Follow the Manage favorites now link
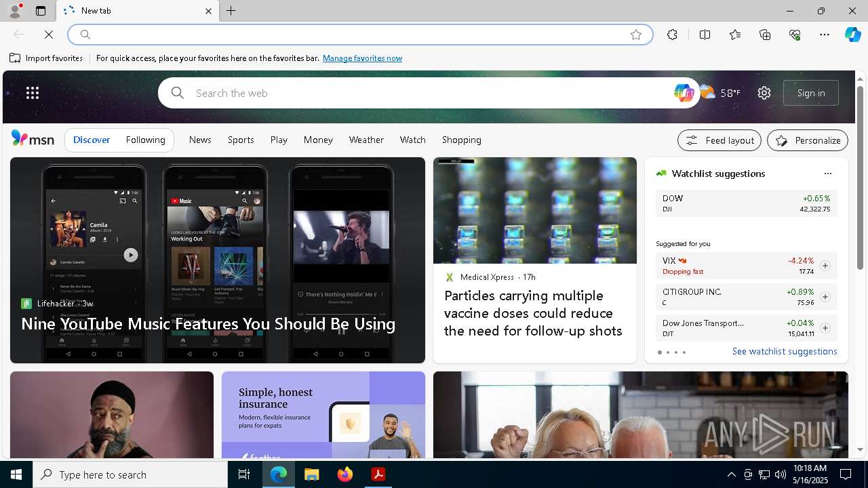Image resolution: width=868 pixels, height=488 pixels. [362, 58]
